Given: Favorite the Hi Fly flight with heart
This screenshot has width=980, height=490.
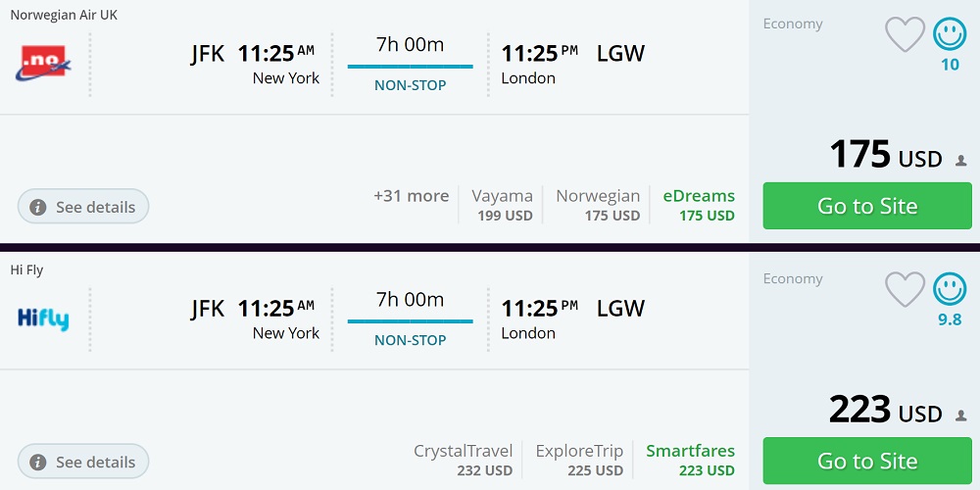Looking at the screenshot, I should 905,290.
